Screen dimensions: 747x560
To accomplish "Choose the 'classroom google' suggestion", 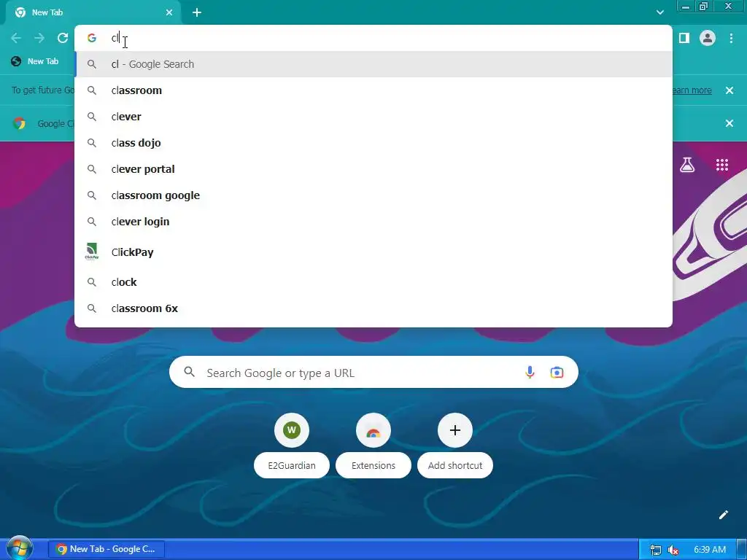I will click(x=373, y=195).
